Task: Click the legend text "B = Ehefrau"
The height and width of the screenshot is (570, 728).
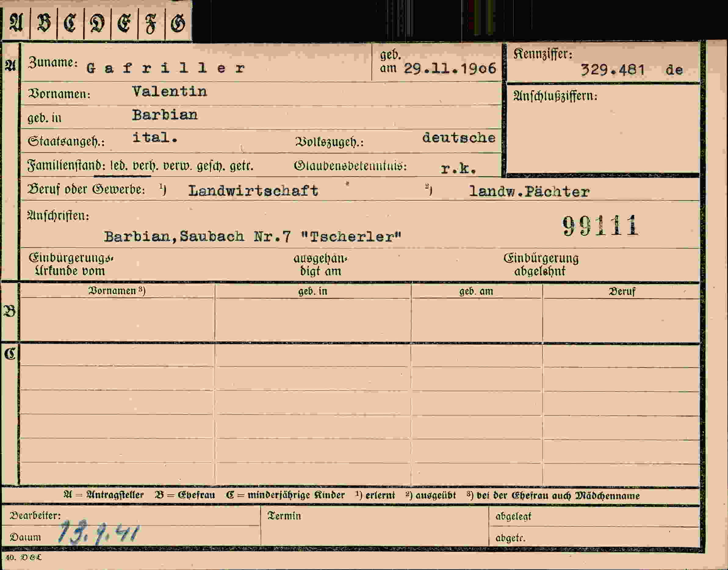Action: [x=185, y=495]
